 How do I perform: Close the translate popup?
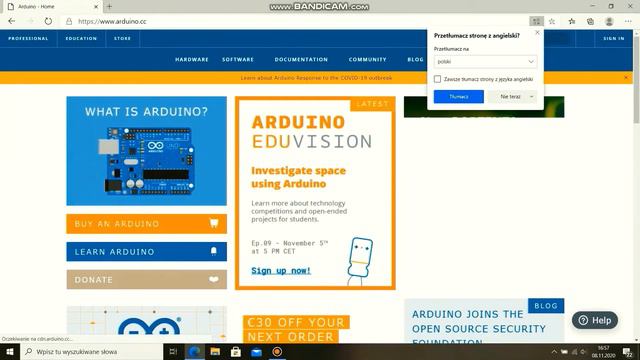click(x=537, y=33)
